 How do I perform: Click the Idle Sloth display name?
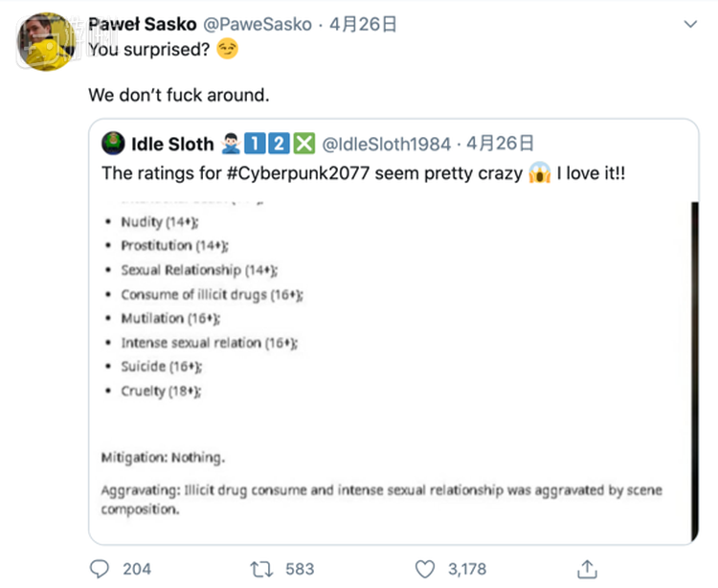172,145
